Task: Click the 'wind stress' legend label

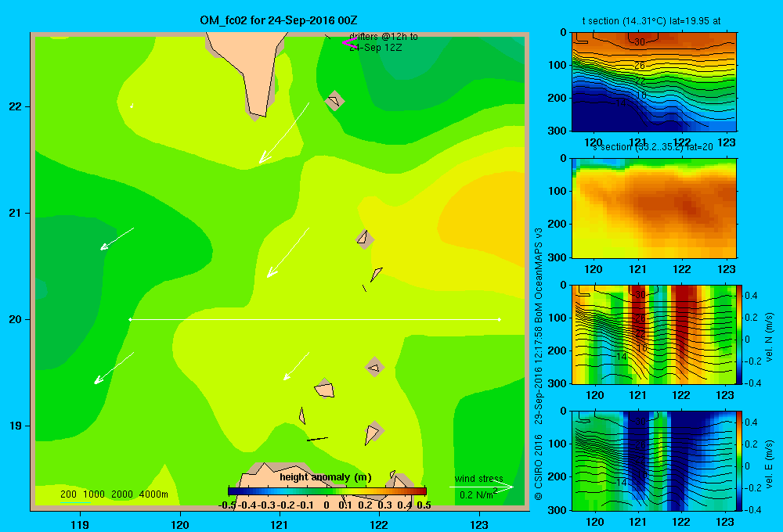Action: coord(478,478)
